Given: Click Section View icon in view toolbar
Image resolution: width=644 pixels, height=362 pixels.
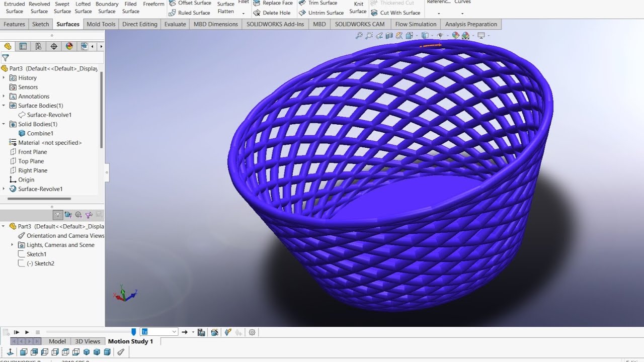Looking at the screenshot, I should pos(389,36).
